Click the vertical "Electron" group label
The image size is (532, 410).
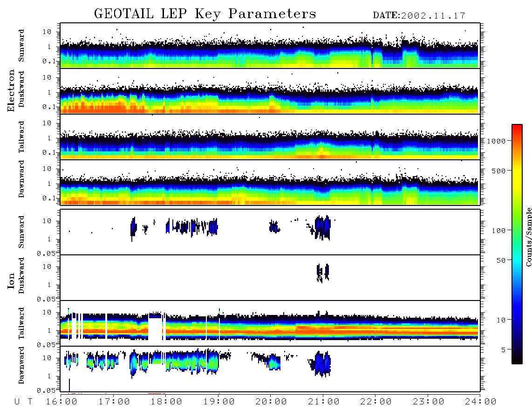(x=11, y=91)
